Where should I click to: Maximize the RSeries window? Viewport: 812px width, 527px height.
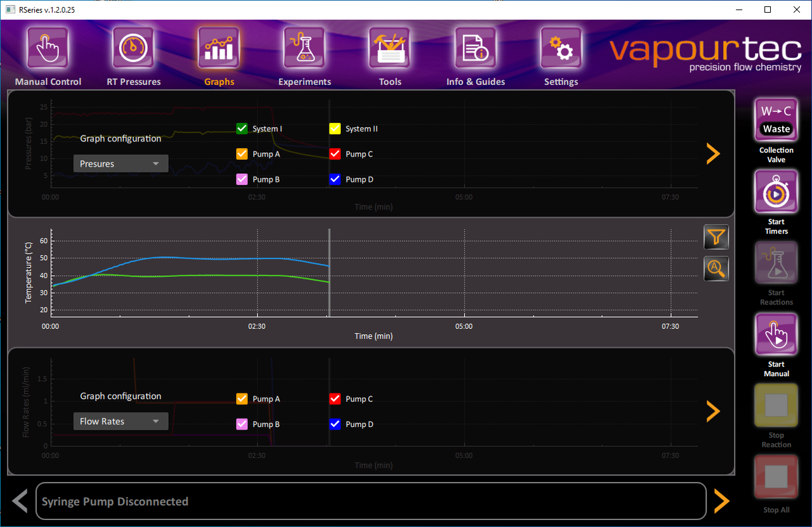point(768,10)
